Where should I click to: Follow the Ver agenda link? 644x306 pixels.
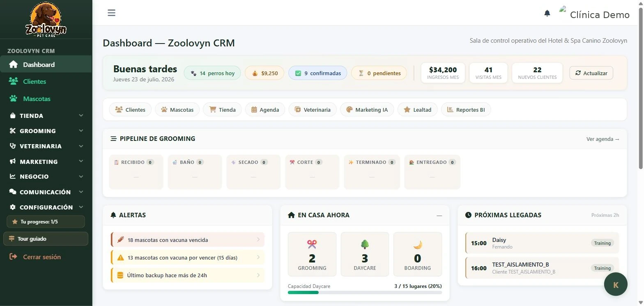coord(603,139)
